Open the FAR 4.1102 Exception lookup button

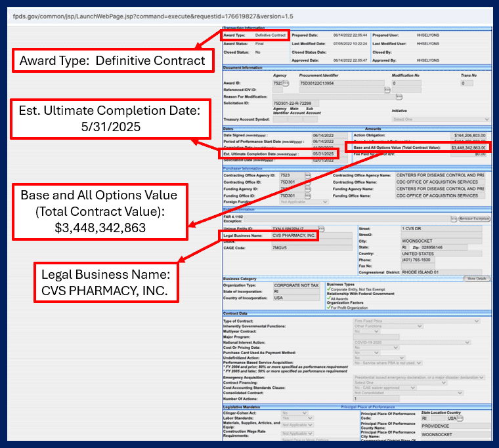[x=454, y=219]
